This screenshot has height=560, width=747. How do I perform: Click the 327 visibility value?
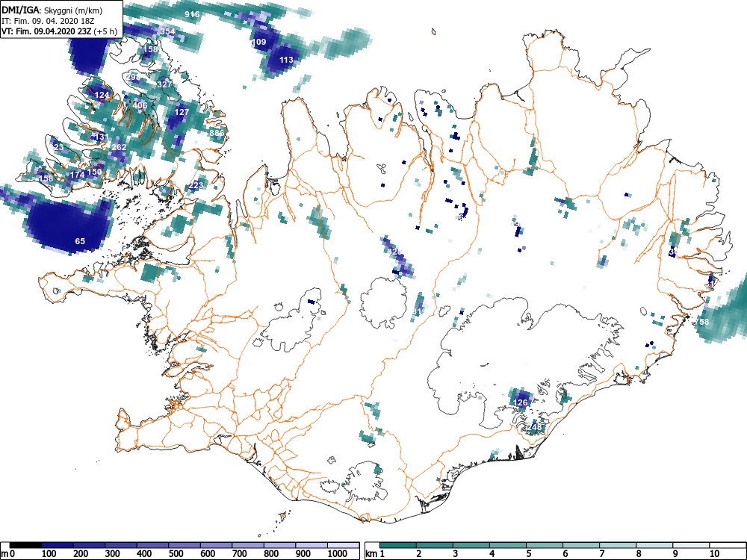coord(164,84)
